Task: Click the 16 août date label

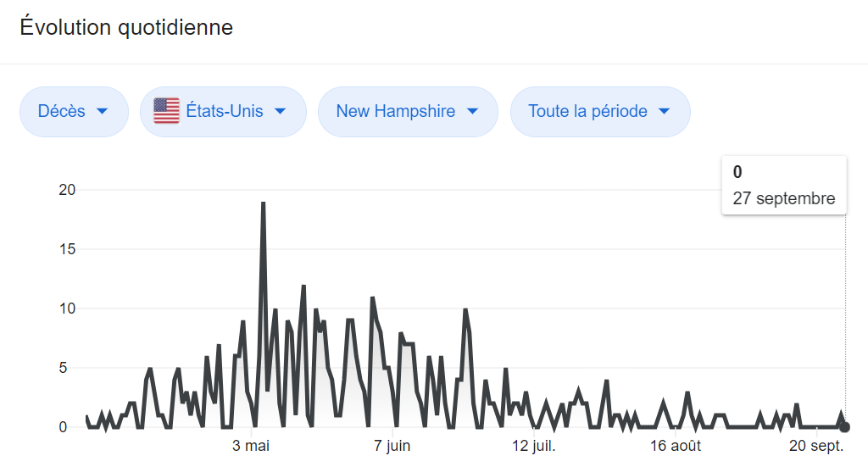Action: click(675, 446)
